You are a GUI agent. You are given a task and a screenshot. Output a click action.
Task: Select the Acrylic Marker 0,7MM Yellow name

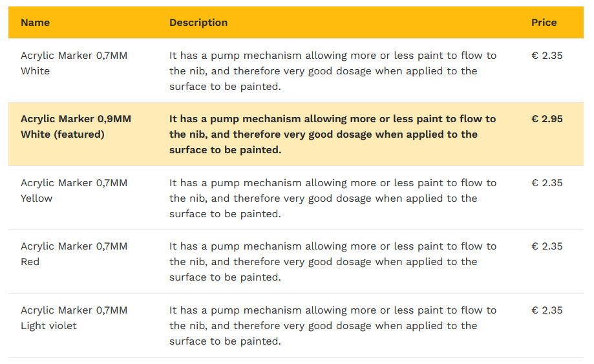[74, 191]
